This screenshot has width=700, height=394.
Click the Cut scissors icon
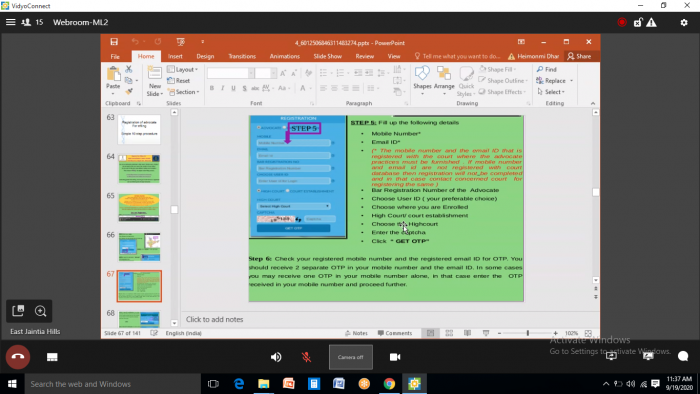129,69
